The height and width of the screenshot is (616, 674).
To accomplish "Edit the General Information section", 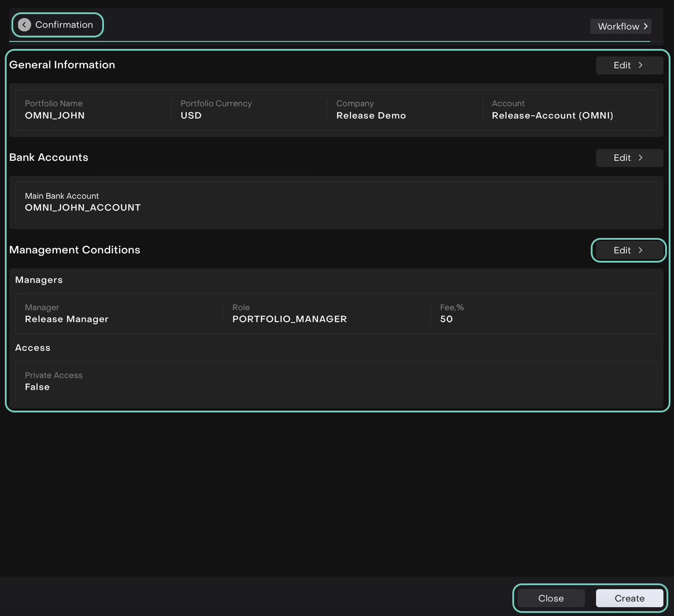I will coord(629,65).
